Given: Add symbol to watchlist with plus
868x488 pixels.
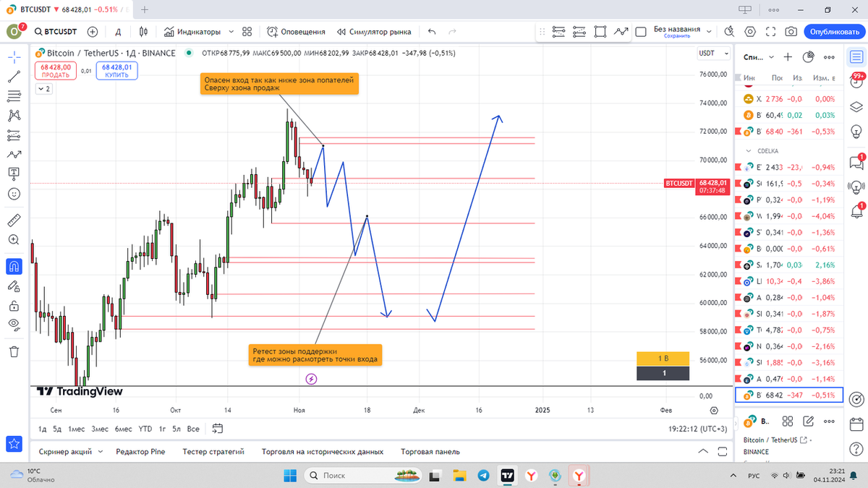Looking at the screenshot, I should click(x=788, y=57).
